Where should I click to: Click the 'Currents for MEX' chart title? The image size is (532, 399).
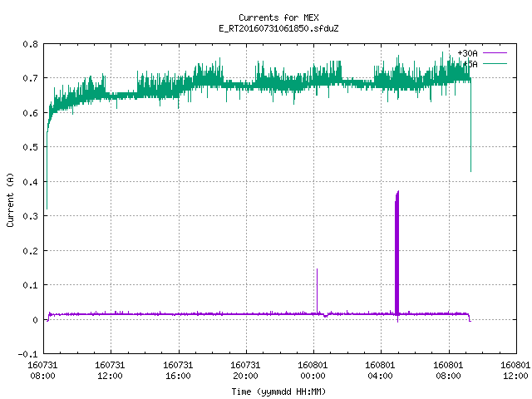[278, 17]
